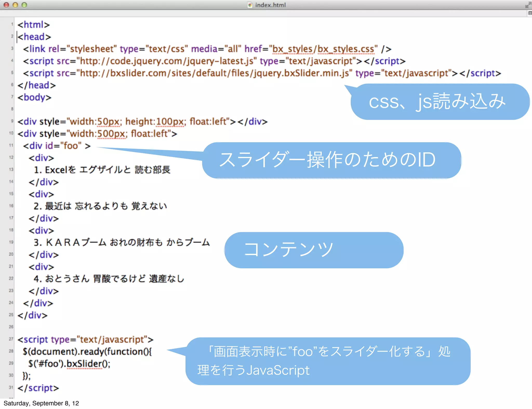
Task: Click the <script type="text/javascript"> tag on line 27
Action: tap(85, 339)
